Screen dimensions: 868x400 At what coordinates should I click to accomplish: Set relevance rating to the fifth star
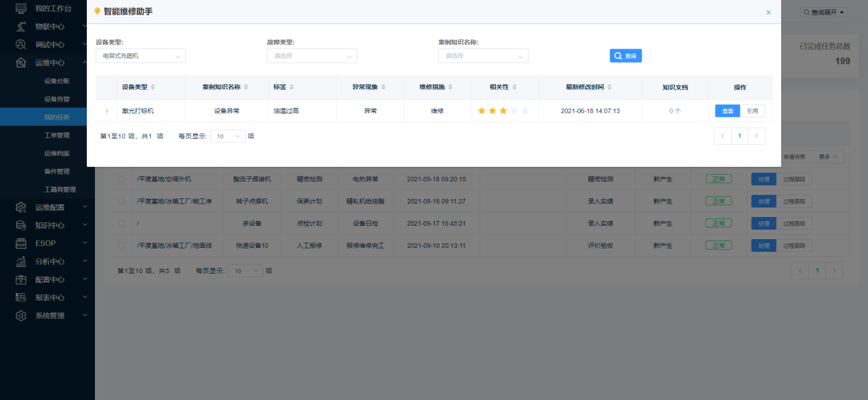(525, 111)
